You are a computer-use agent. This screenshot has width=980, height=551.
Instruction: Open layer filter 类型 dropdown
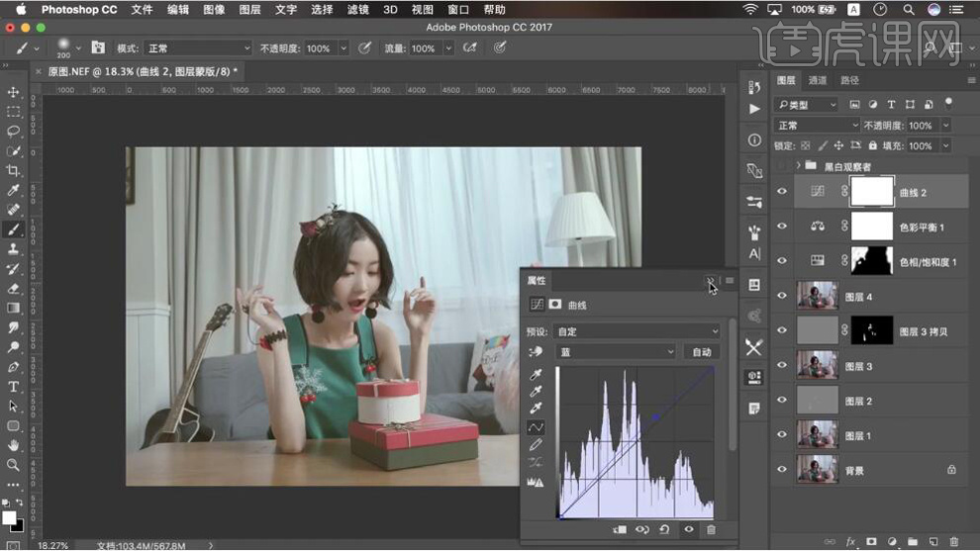pyautogui.click(x=806, y=104)
